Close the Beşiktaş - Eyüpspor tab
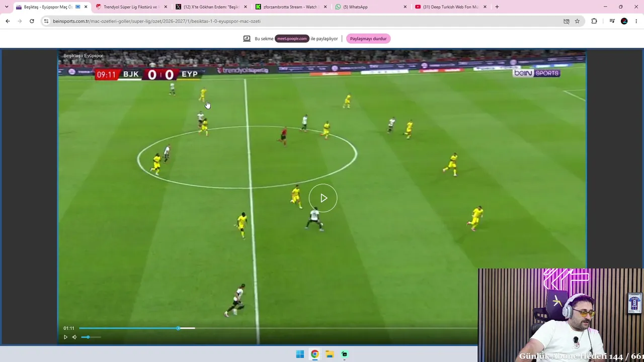The width and height of the screenshot is (644, 362). (x=86, y=7)
